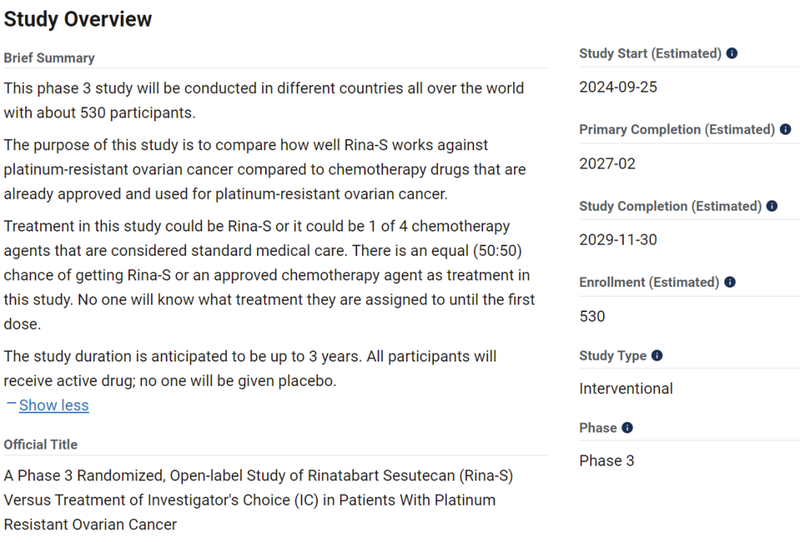Click paragraph beginning "The study duration is anticipated"
Image resolution: width=800 pixels, height=542 pixels.
point(250,368)
